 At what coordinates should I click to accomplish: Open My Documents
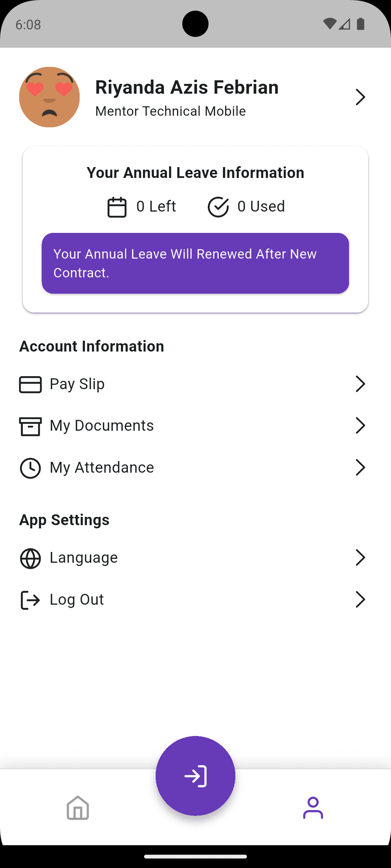pyautogui.click(x=102, y=426)
